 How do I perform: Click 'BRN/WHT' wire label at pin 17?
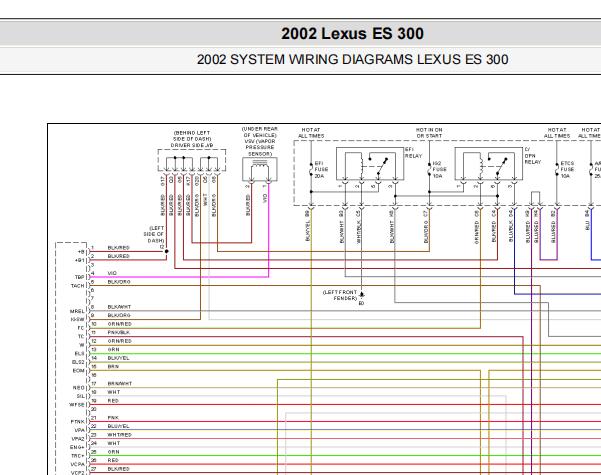click(120, 384)
